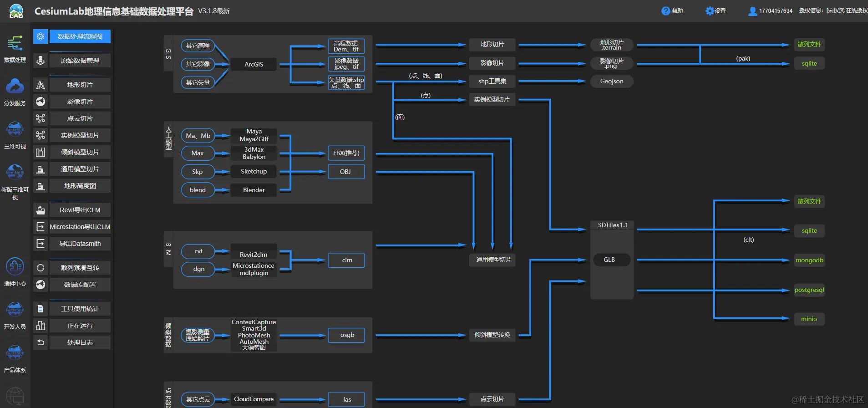Select 地形高度图 menu item
This screenshot has height=408, width=868.
(80, 186)
